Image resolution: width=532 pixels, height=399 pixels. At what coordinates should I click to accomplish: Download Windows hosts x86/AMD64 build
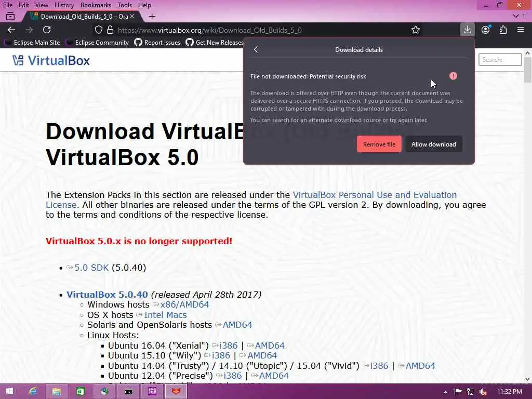pyautogui.click(x=184, y=304)
